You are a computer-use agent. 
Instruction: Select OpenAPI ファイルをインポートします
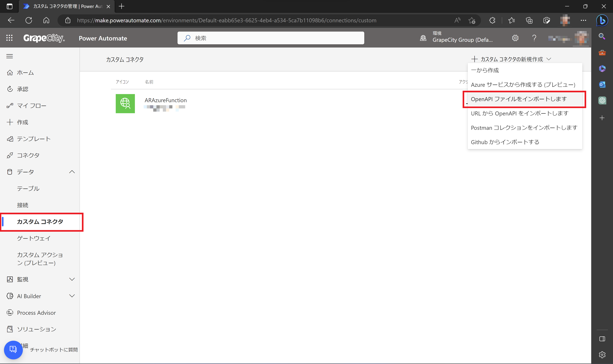[525, 99]
